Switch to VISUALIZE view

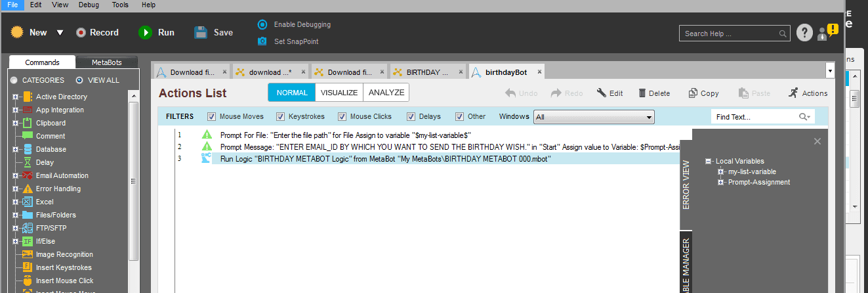(339, 93)
